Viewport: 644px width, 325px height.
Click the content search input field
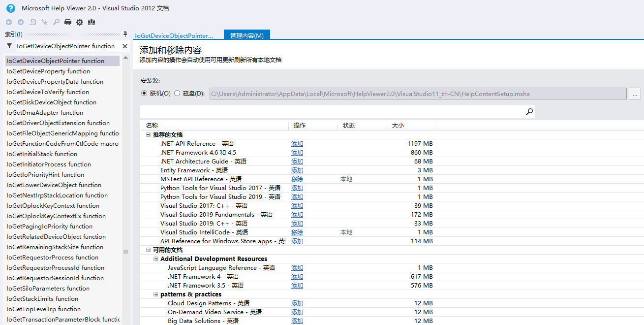coord(335,111)
